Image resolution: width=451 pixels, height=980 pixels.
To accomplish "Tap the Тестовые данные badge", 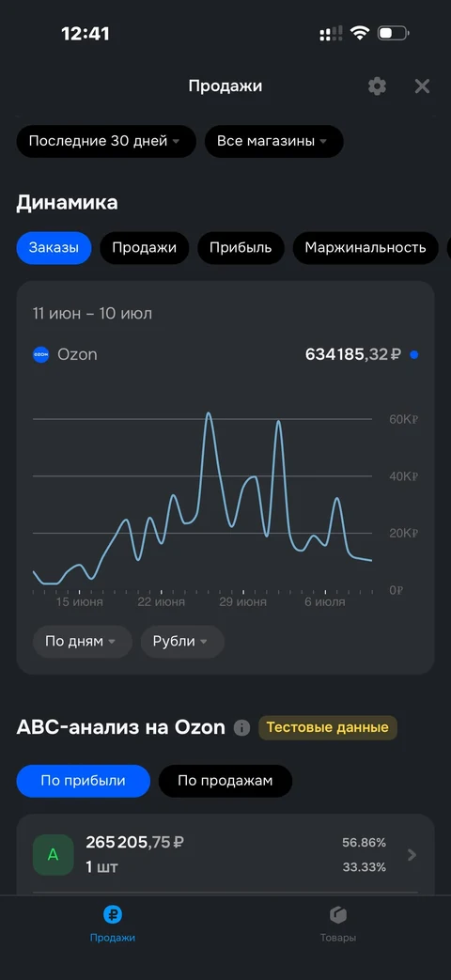I will coord(327,727).
